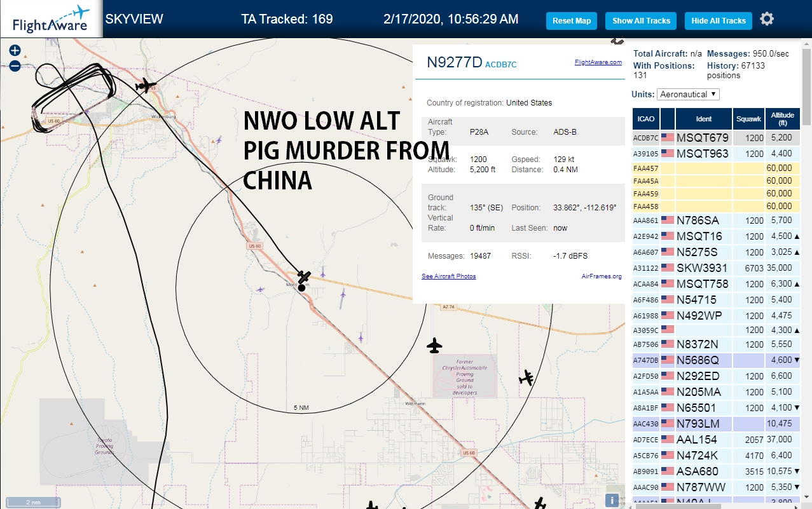Select N65501 aircraft row
The height and width of the screenshot is (509, 812).
pos(717,407)
